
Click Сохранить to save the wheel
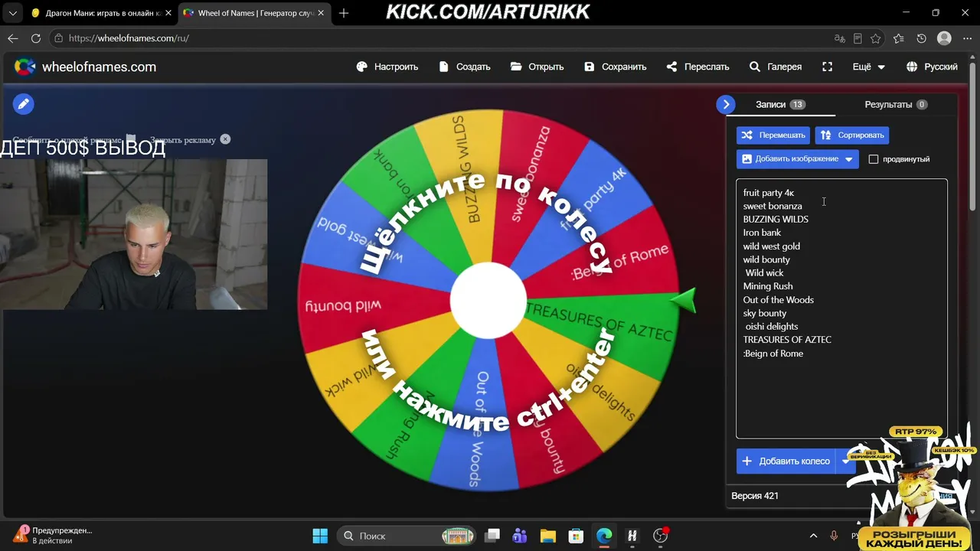(616, 67)
